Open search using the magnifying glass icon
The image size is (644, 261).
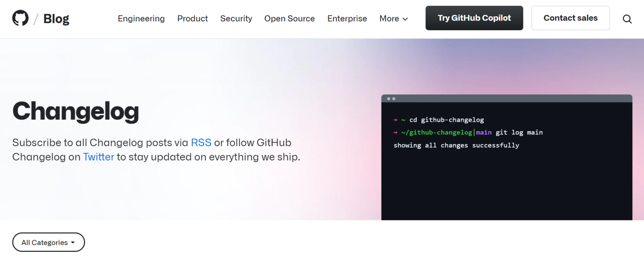pos(627,19)
